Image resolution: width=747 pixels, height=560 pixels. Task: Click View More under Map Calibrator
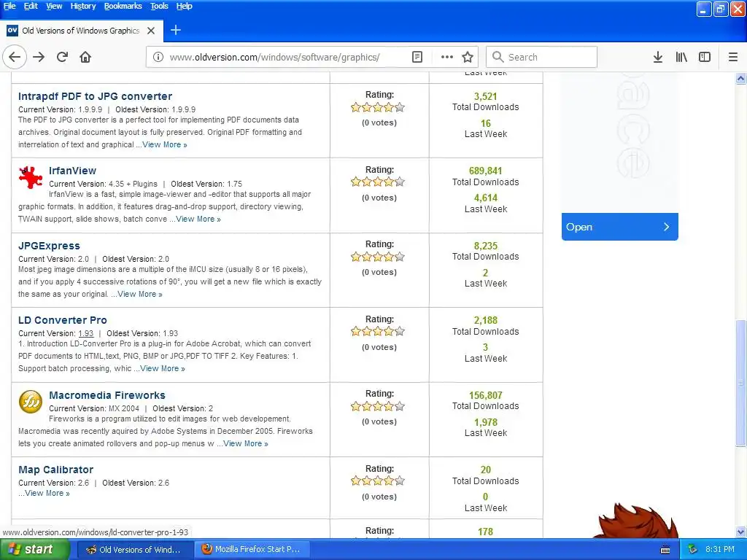[x=47, y=494]
